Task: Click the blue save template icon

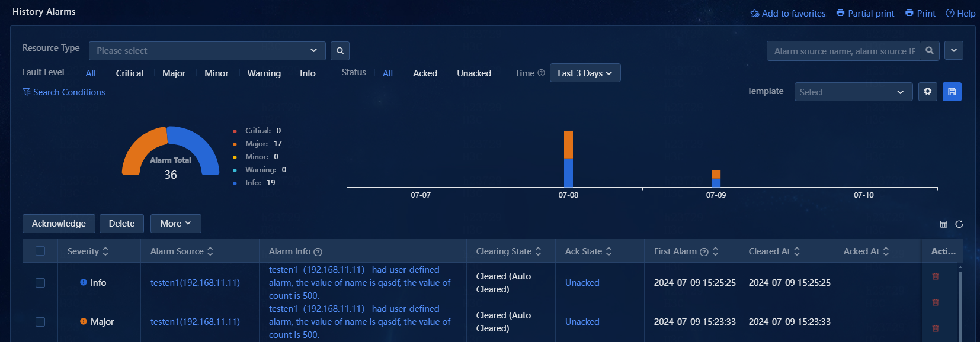Action: click(952, 92)
